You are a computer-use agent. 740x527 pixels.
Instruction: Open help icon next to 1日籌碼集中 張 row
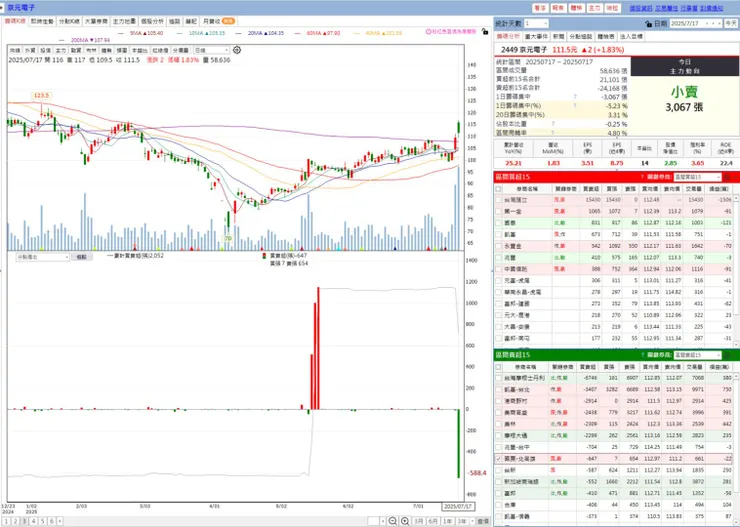(575, 97)
